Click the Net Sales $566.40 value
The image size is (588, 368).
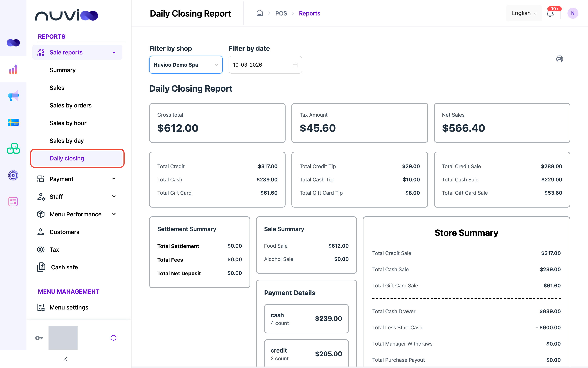pos(463,128)
